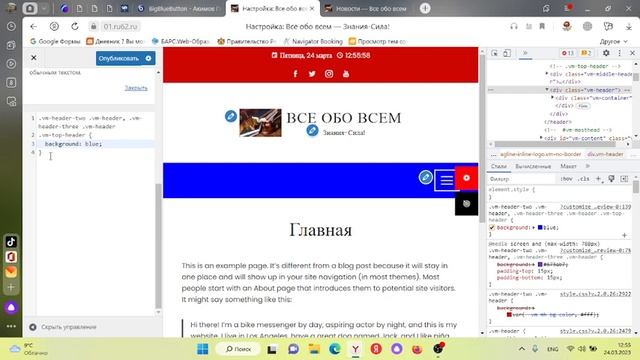This screenshot has height=360, width=640.
Task: Click the red square settings button on preview
Action: pyautogui.click(x=467, y=178)
